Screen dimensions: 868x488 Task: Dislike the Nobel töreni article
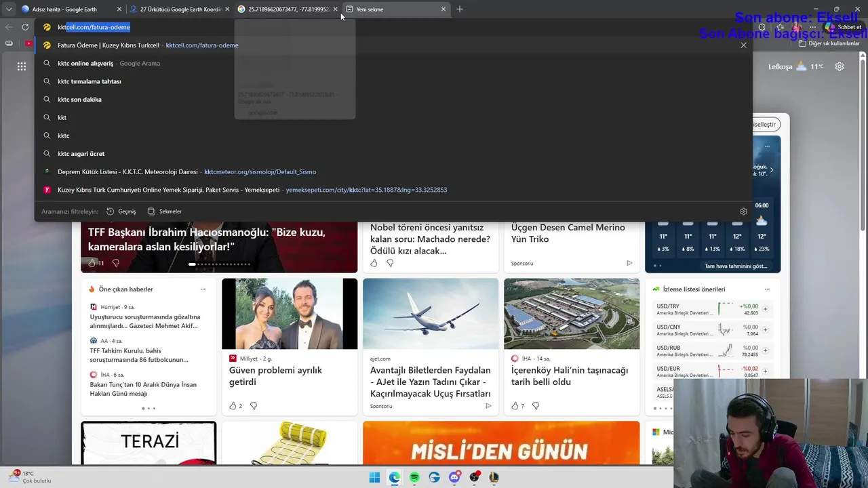[x=390, y=263]
